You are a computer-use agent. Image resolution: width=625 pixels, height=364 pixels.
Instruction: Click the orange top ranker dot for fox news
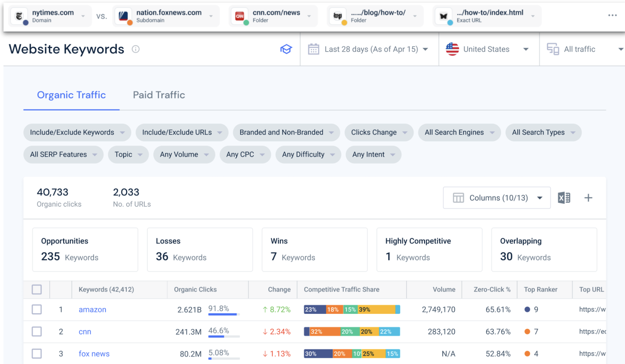tap(527, 353)
